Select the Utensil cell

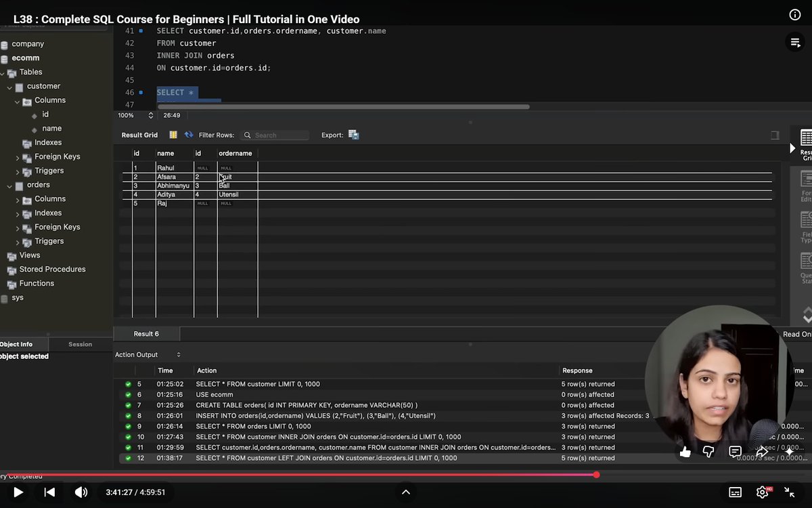(x=229, y=194)
